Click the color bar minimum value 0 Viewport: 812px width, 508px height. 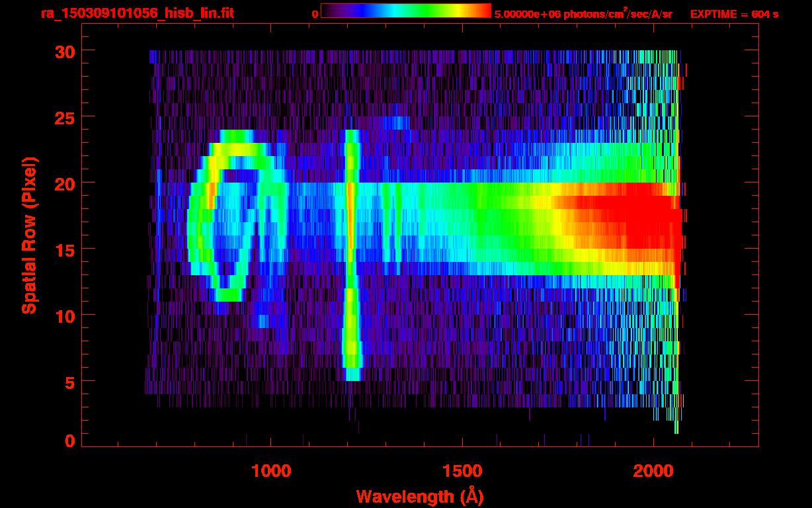coord(315,14)
